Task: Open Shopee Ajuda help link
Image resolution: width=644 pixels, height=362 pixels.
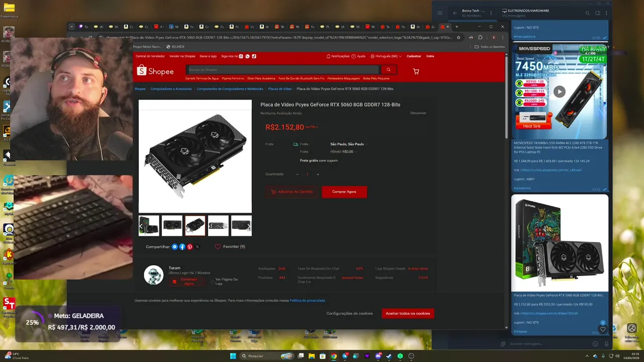Action: point(359,56)
